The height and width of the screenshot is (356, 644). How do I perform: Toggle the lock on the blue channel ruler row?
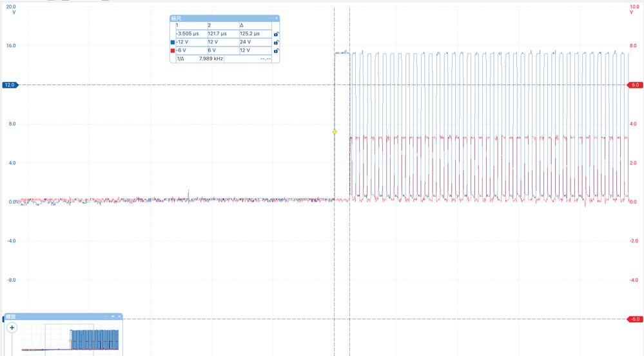point(277,43)
